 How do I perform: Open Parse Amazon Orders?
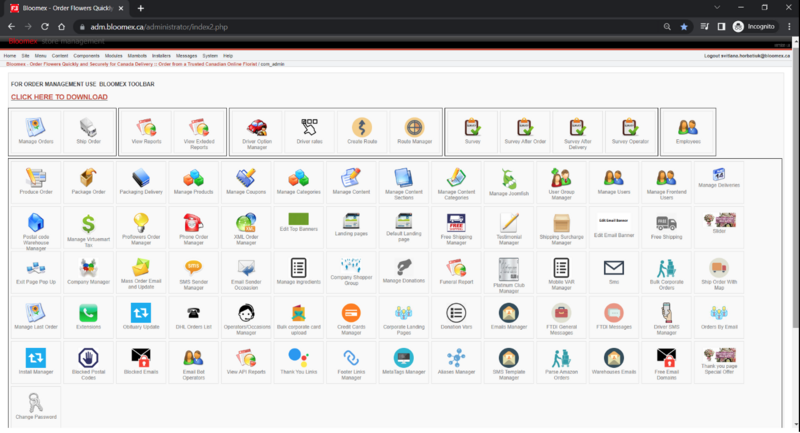[561, 362]
